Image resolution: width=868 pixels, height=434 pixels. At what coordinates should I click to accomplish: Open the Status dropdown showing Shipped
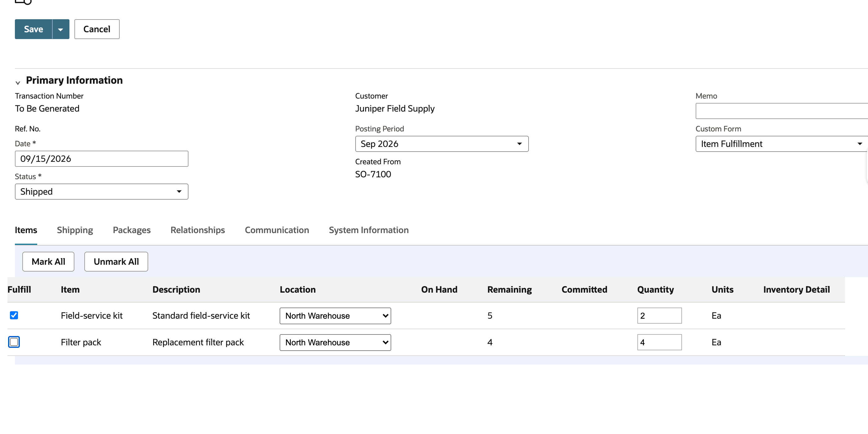pos(101,192)
